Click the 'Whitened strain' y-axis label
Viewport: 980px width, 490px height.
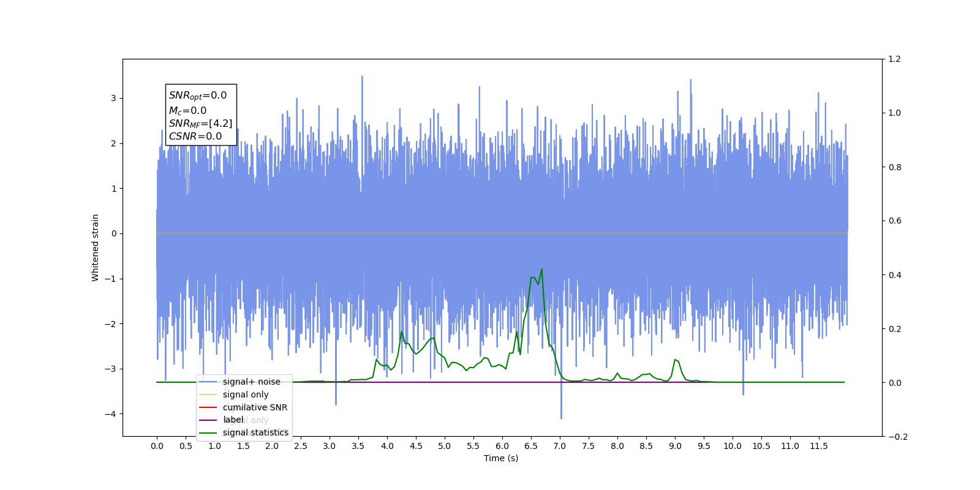click(x=96, y=247)
